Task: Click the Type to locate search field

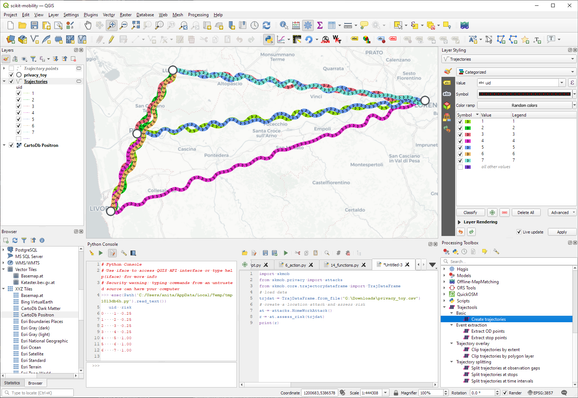Action: pos(38,393)
